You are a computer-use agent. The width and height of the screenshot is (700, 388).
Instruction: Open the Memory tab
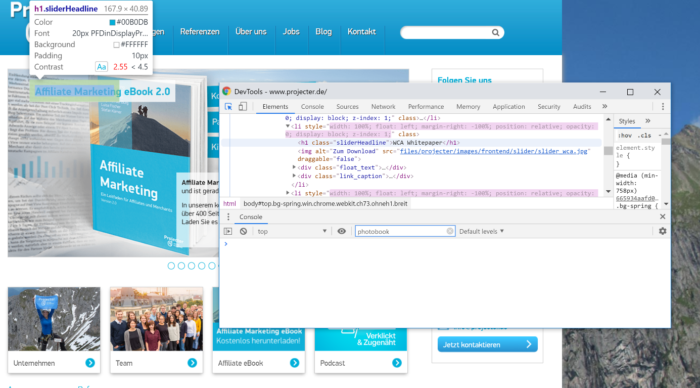(468, 107)
